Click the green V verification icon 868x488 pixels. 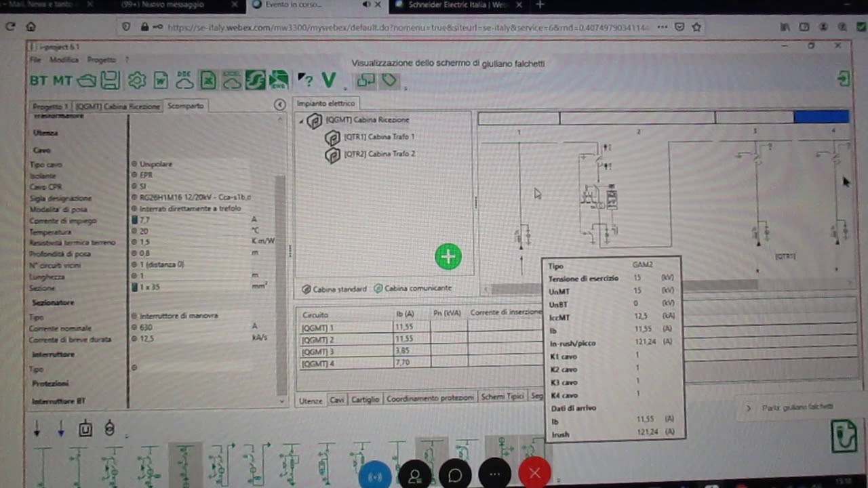pos(329,81)
